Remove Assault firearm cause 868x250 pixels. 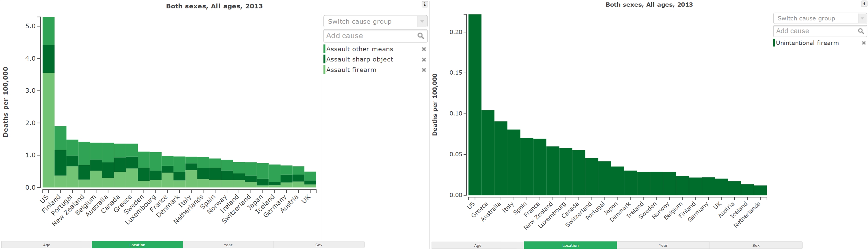point(424,70)
